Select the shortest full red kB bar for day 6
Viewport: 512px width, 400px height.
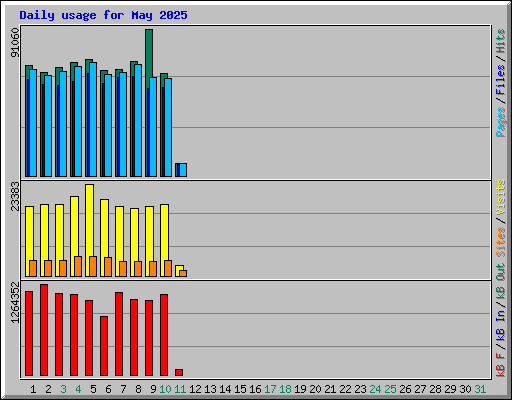pyautogui.click(x=104, y=346)
